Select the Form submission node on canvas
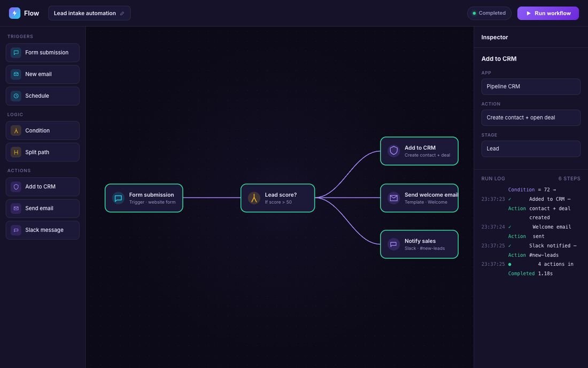 point(144,198)
